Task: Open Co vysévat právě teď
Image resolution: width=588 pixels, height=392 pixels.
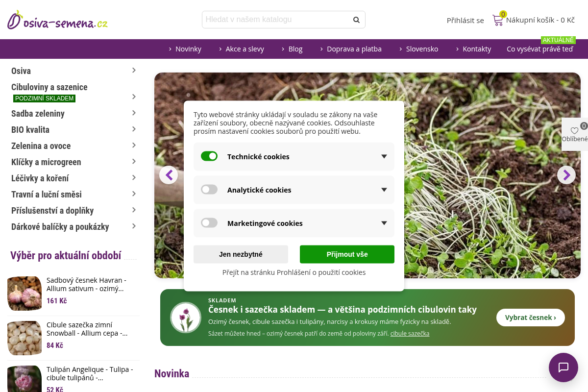Action: point(540,49)
